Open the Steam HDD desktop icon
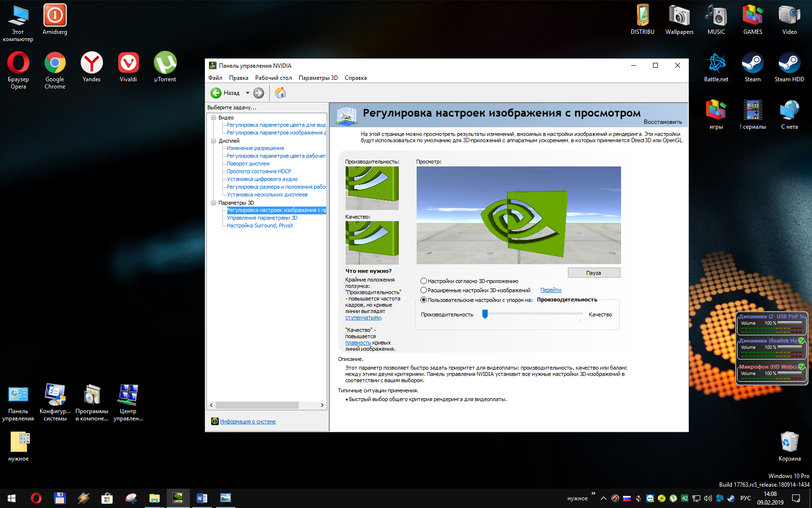 coord(790,67)
